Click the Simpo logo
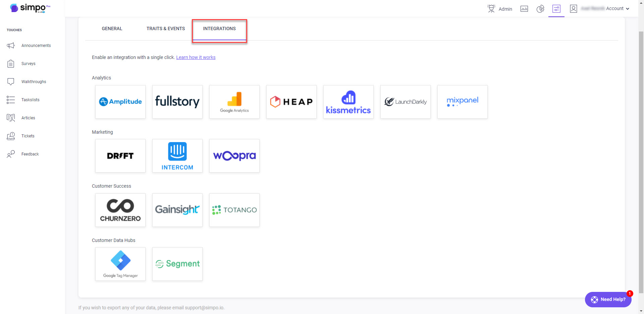The width and height of the screenshot is (644, 314). (30, 8)
